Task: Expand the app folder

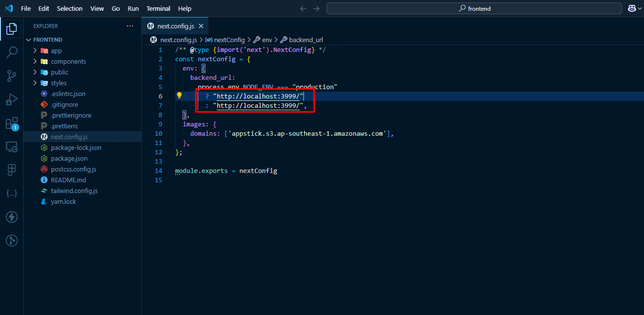Action: (56, 50)
